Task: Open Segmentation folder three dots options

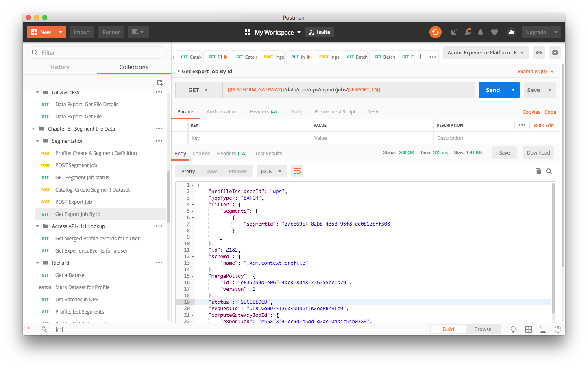Action: pos(159,141)
